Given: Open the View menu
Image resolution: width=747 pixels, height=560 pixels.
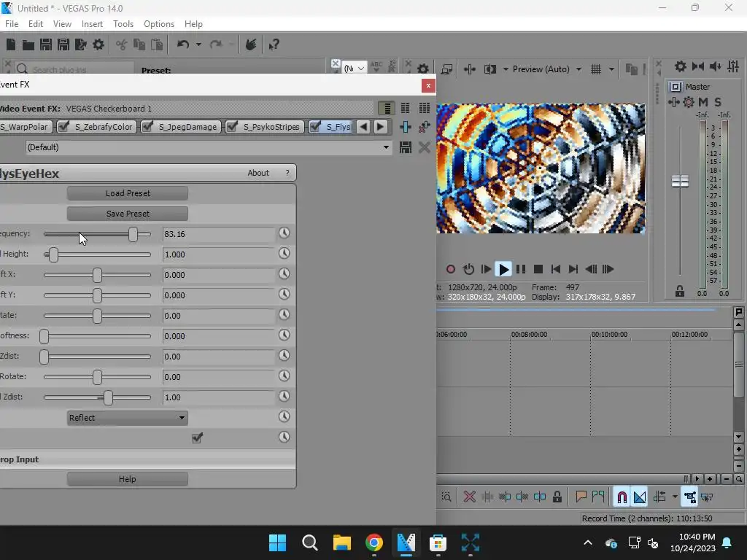Looking at the screenshot, I should [62, 24].
